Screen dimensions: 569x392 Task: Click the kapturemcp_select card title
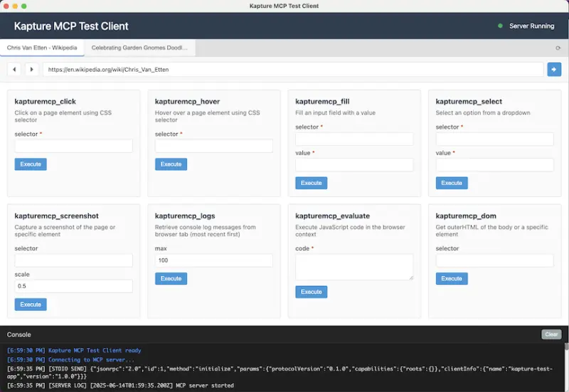click(x=469, y=101)
